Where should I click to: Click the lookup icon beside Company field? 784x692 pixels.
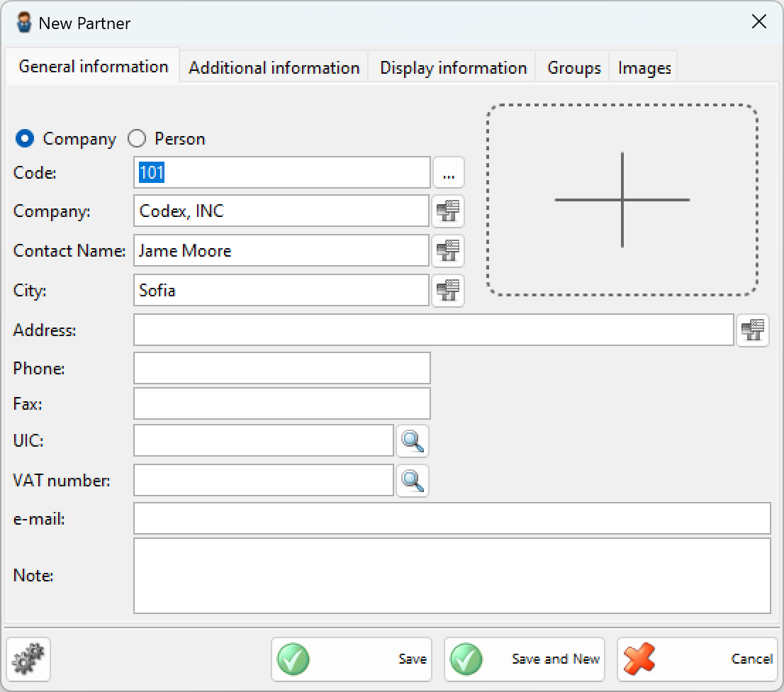(448, 211)
